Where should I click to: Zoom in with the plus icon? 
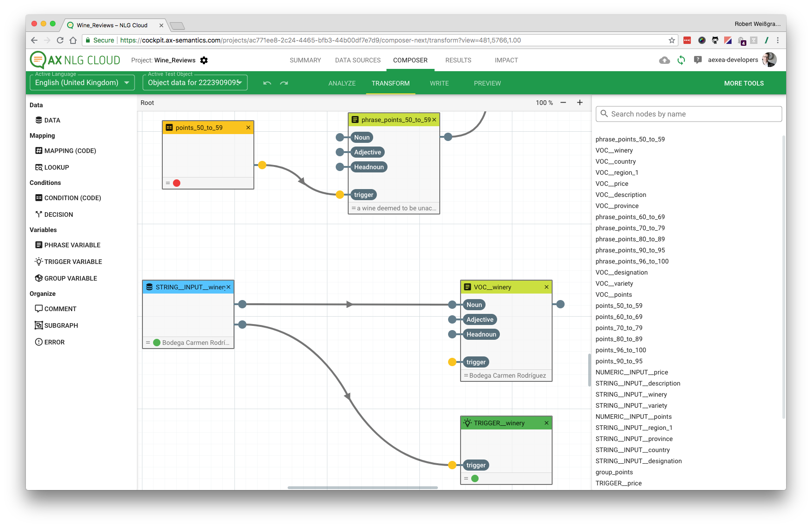coord(580,103)
